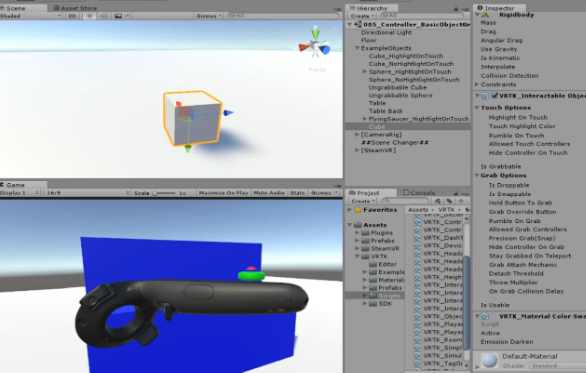The height and width of the screenshot is (373, 586).
Task: Open the Scene view Gizmos dropdown
Action: [x=209, y=16]
